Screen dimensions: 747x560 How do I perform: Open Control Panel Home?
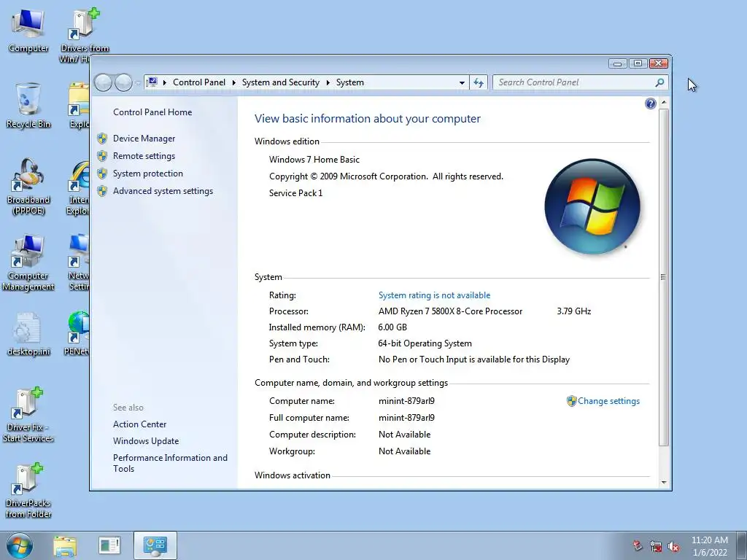[152, 112]
